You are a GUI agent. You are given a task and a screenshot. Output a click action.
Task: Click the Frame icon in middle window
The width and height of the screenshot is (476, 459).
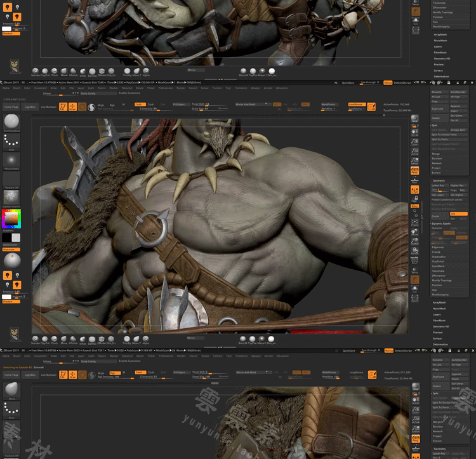[x=414, y=223]
